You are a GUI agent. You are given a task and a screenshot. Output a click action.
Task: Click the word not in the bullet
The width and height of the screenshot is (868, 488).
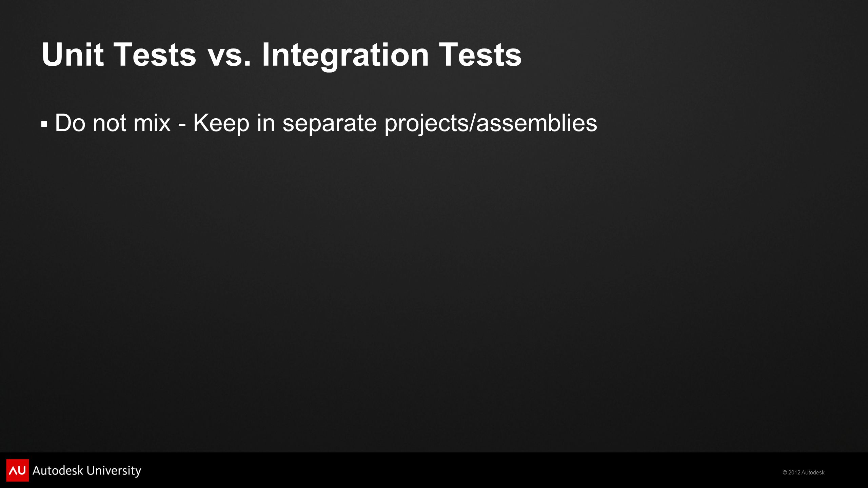[109, 123]
